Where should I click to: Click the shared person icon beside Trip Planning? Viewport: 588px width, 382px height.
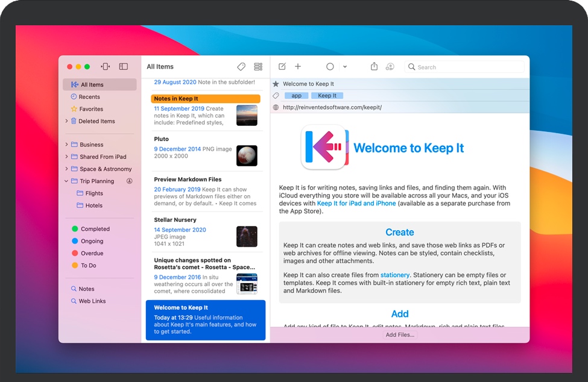click(129, 181)
